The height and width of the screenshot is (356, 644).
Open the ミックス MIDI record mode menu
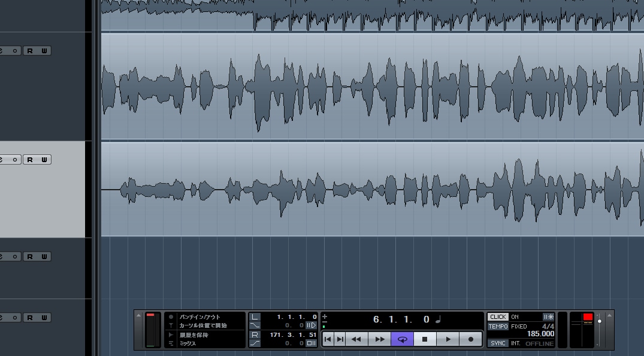188,343
